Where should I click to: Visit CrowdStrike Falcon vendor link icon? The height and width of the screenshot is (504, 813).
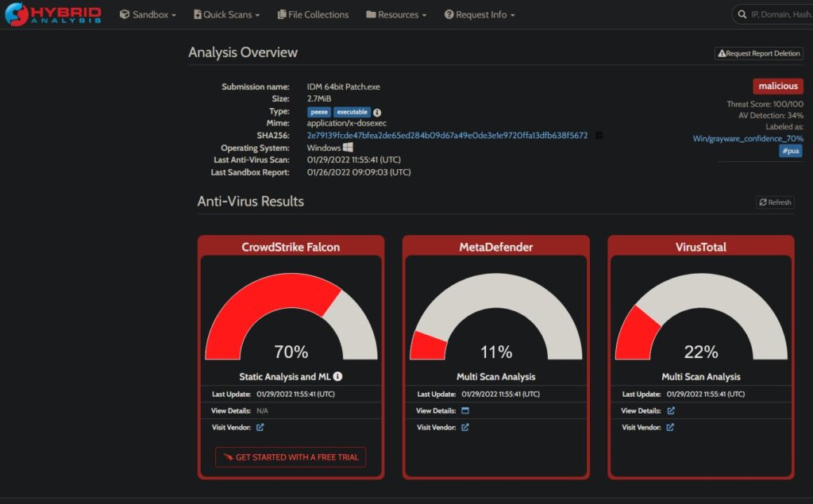tap(260, 427)
